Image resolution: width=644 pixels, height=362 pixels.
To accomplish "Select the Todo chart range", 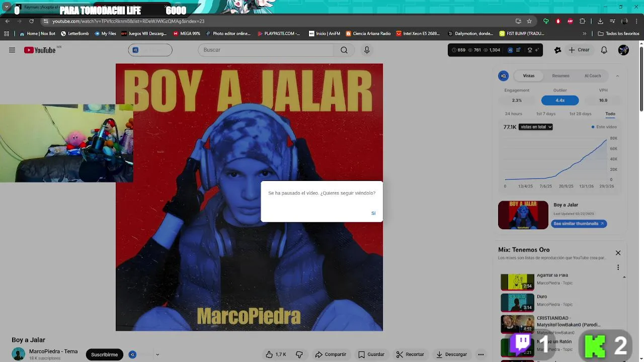I will 610,114.
